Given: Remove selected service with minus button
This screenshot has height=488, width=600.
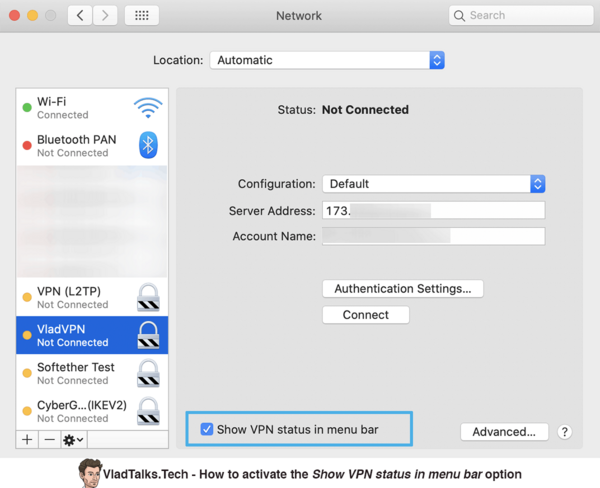Looking at the screenshot, I should tap(49, 439).
